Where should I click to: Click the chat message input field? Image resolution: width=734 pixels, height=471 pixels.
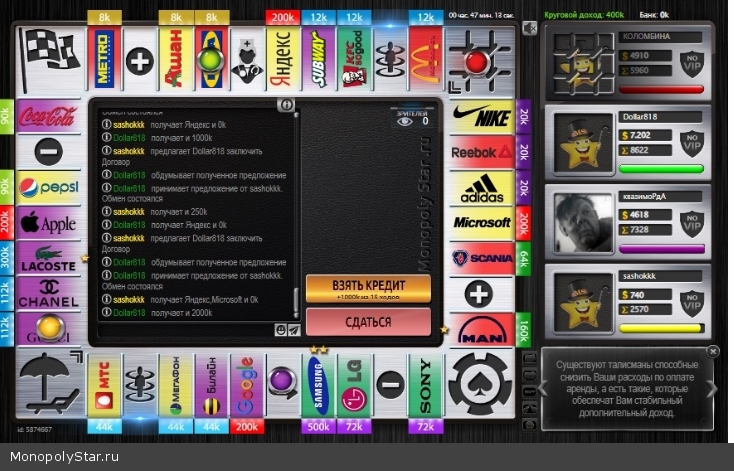coord(186,330)
